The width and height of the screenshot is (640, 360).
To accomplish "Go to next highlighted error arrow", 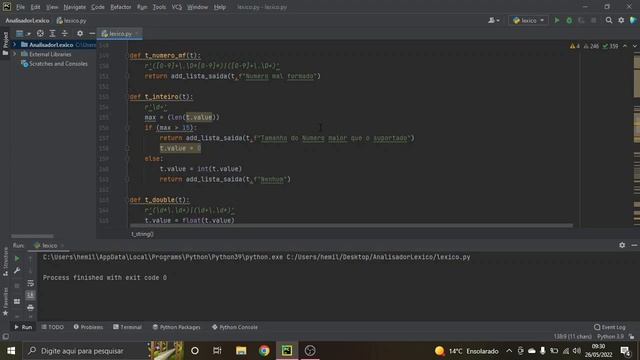I will (634, 46).
